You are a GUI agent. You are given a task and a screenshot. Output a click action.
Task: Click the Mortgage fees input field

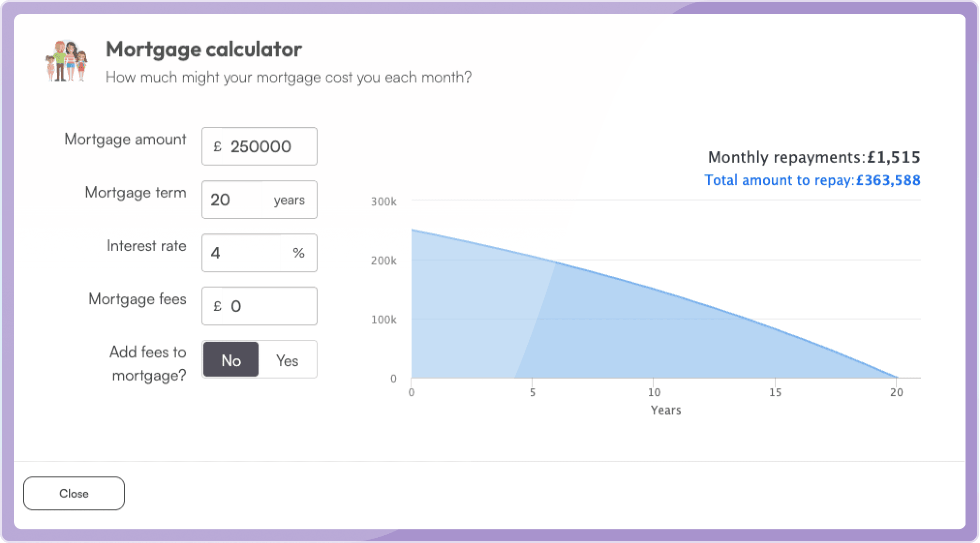tap(260, 306)
